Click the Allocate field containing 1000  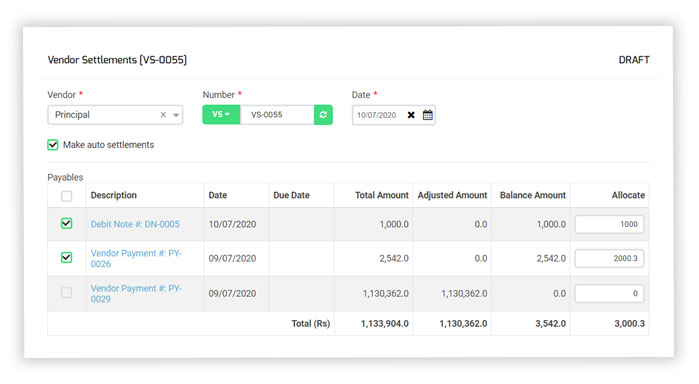point(609,224)
